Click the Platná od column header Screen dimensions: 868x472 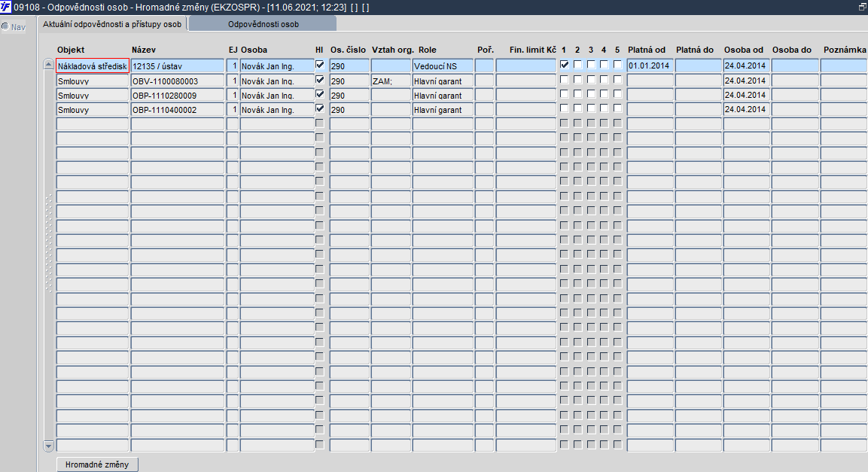tap(647, 50)
